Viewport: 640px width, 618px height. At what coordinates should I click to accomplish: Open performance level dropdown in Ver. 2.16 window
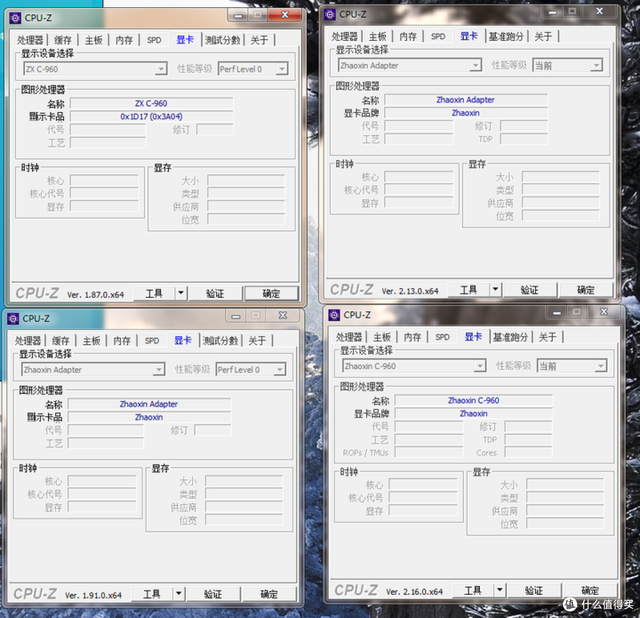point(600,366)
